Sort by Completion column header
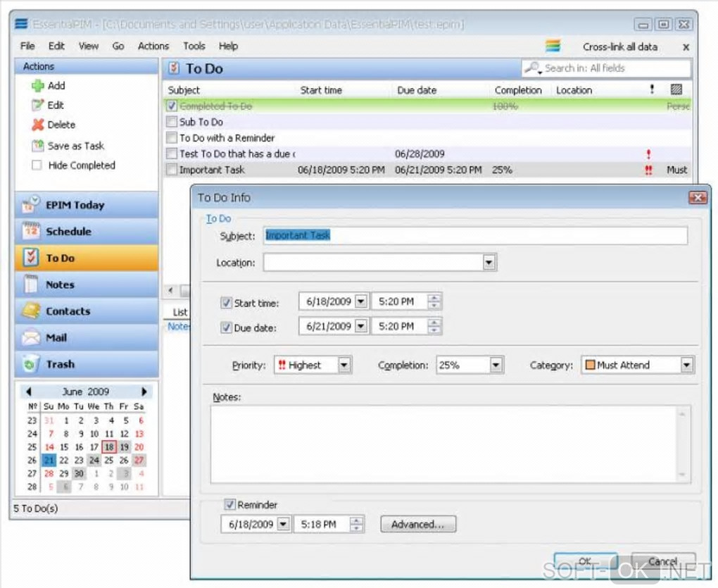 tap(518, 90)
